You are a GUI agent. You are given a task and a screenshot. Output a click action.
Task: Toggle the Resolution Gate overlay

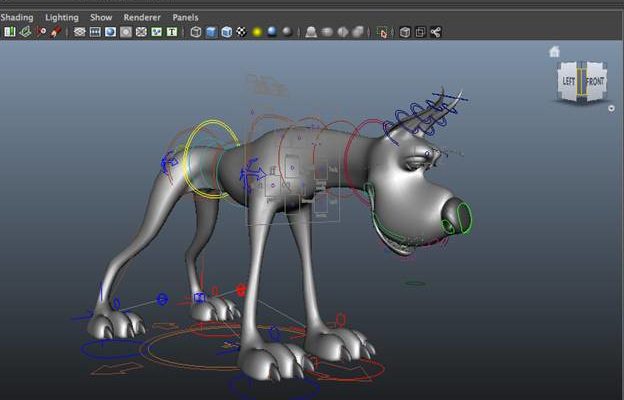click(110, 32)
